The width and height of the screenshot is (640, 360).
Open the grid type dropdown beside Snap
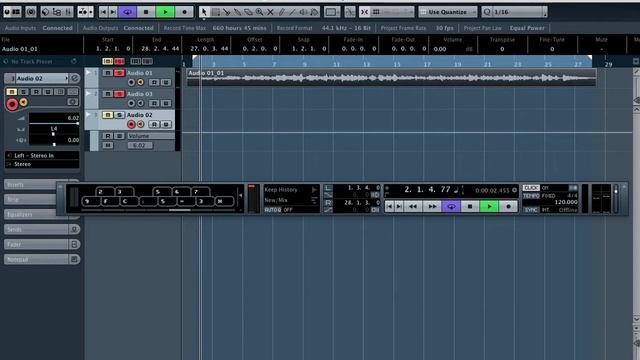pos(392,12)
